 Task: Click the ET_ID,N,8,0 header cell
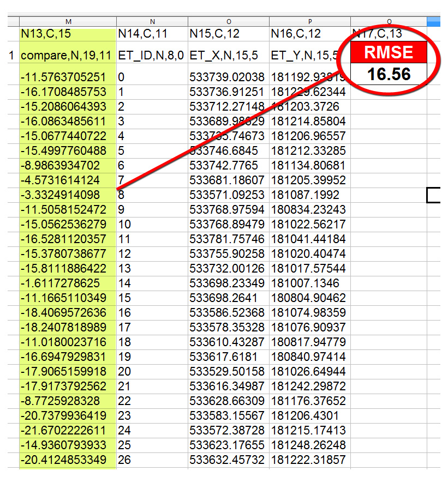tap(152, 55)
